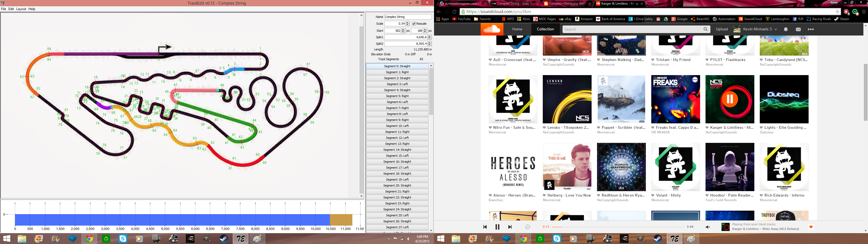Switch to the SoundCloud Home tab
The image size is (868, 244).
[517, 29]
